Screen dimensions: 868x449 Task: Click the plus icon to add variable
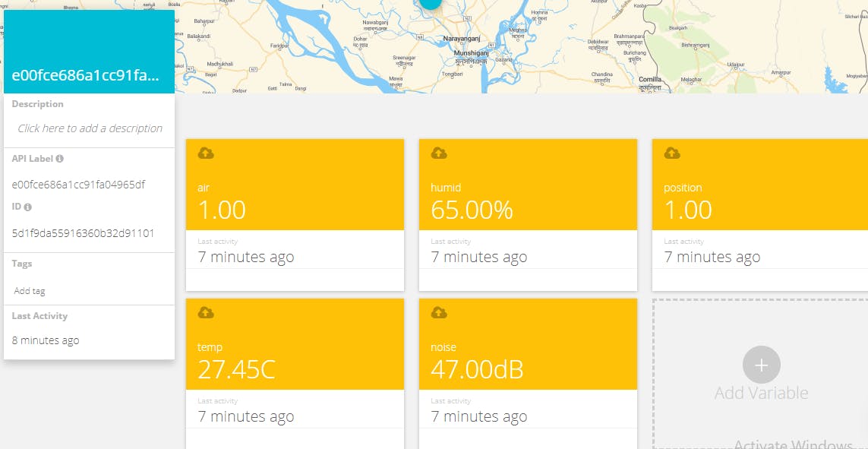click(761, 365)
